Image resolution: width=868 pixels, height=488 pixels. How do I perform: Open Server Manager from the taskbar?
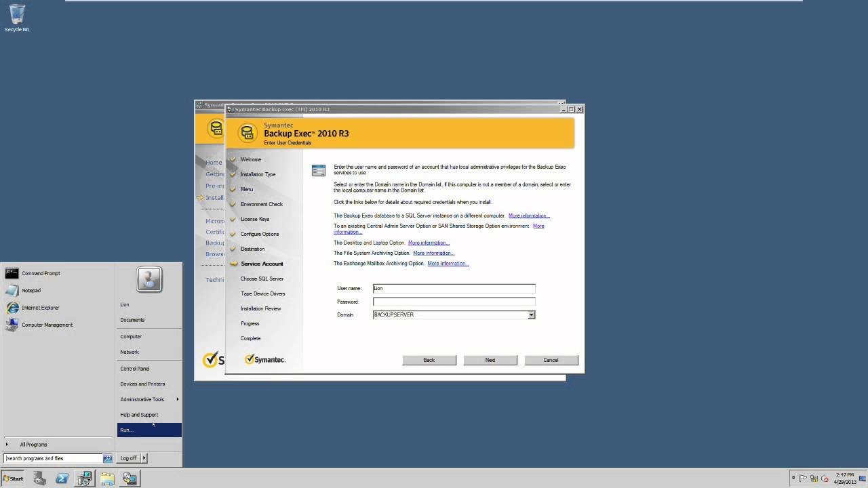coord(39,479)
